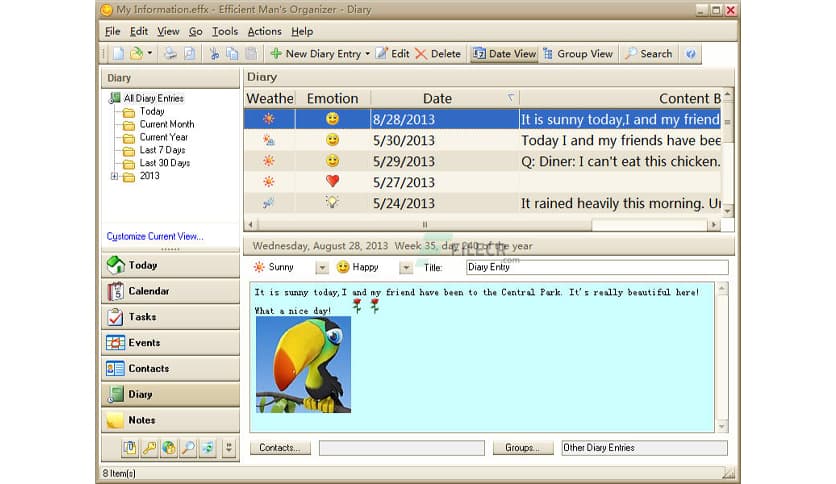
Task: Click the Cut scissors icon
Action: coord(214,54)
